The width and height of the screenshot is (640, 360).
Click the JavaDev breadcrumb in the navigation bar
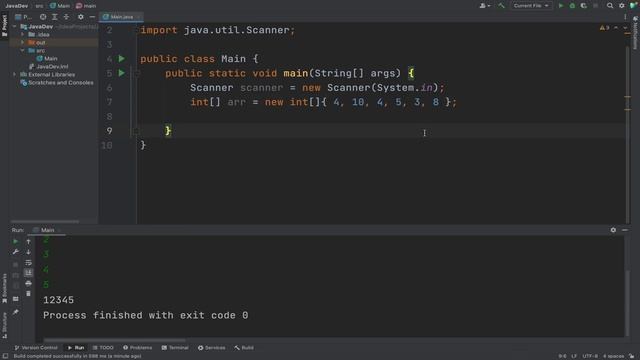pyautogui.click(x=16, y=6)
